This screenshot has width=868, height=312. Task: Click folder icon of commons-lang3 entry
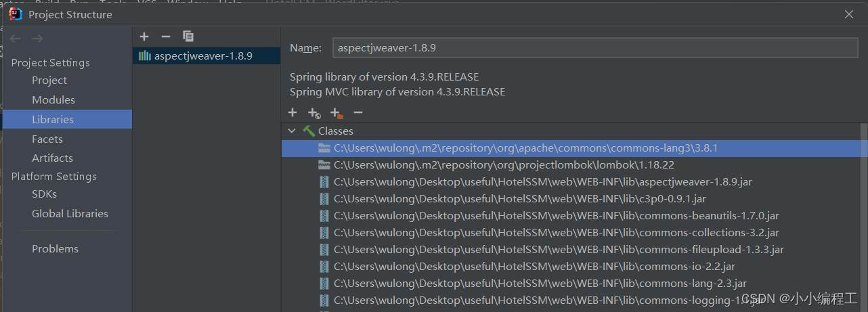pyautogui.click(x=324, y=148)
